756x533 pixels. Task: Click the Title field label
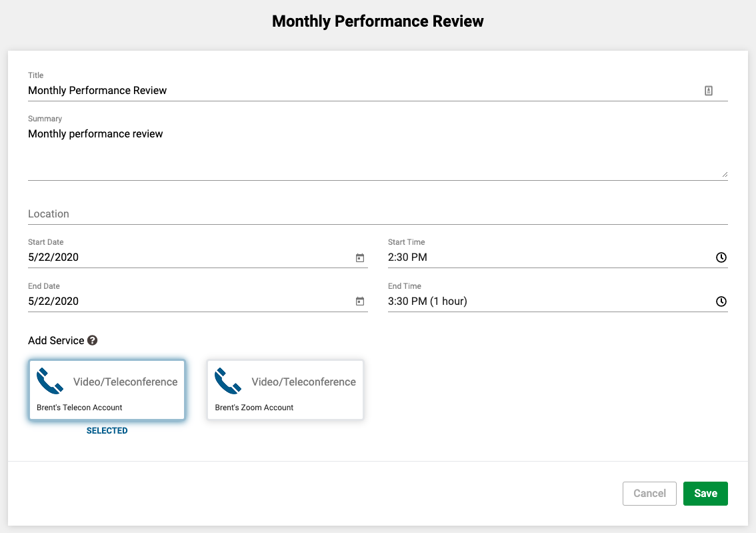tap(36, 75)
